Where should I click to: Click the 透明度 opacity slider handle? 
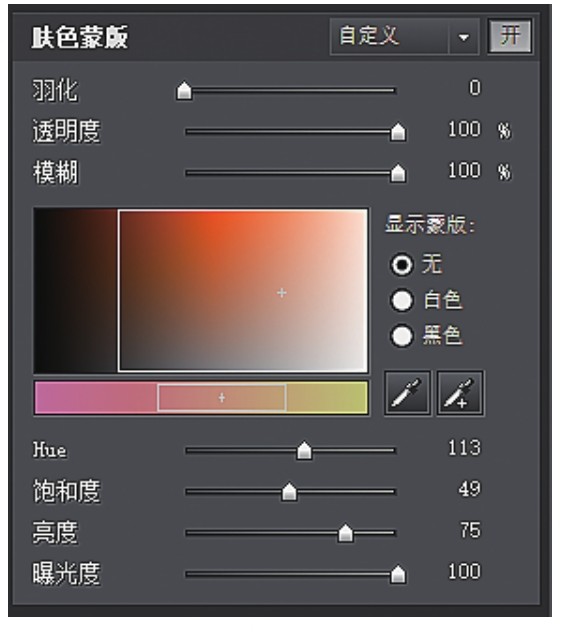pyautogui.click(x=398, y=132)
